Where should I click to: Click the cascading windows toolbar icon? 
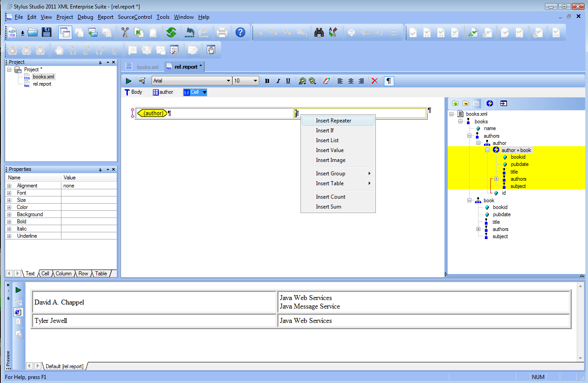65,32
